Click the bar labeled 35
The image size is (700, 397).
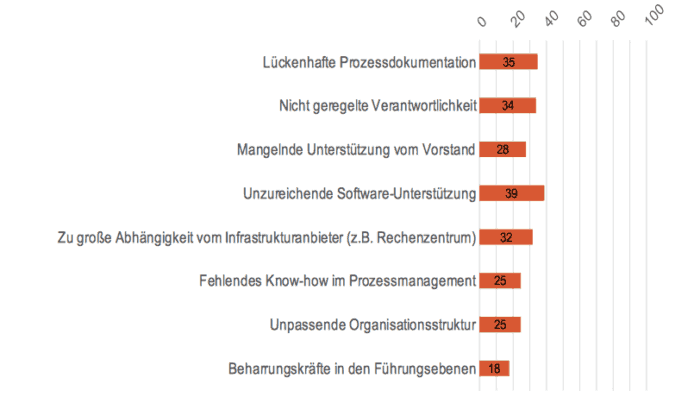[x=508, y=62]
